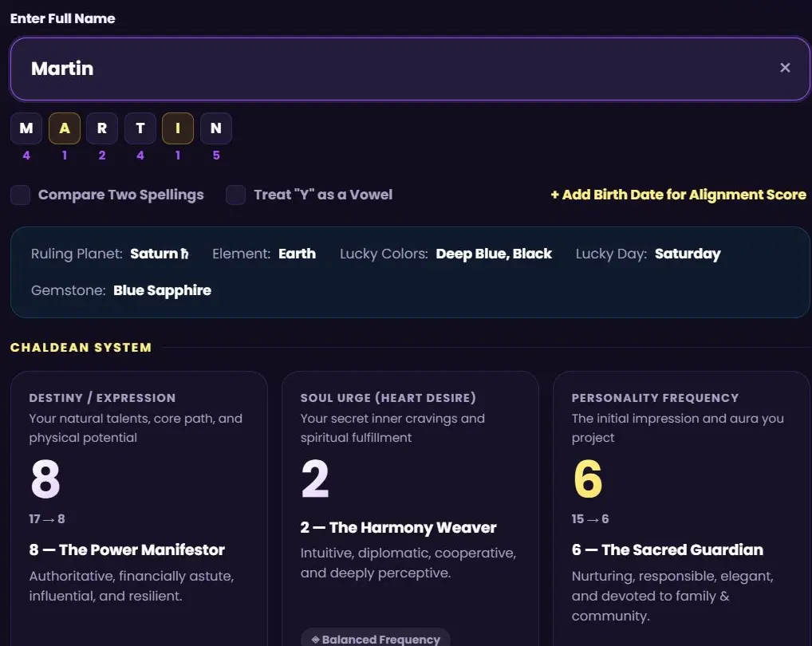Click the 17 → 8 reduction text
This screenshot has width=812, height=646.
(x=47, y=518)
